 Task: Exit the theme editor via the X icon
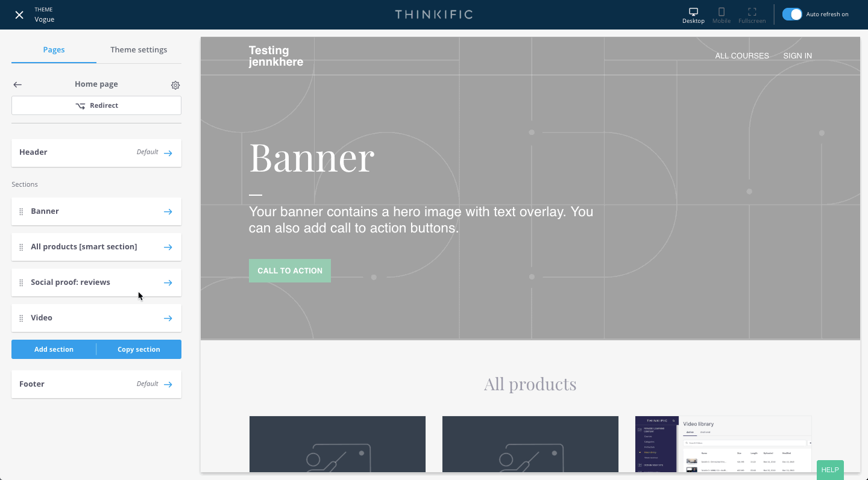(x=19, y=14)
